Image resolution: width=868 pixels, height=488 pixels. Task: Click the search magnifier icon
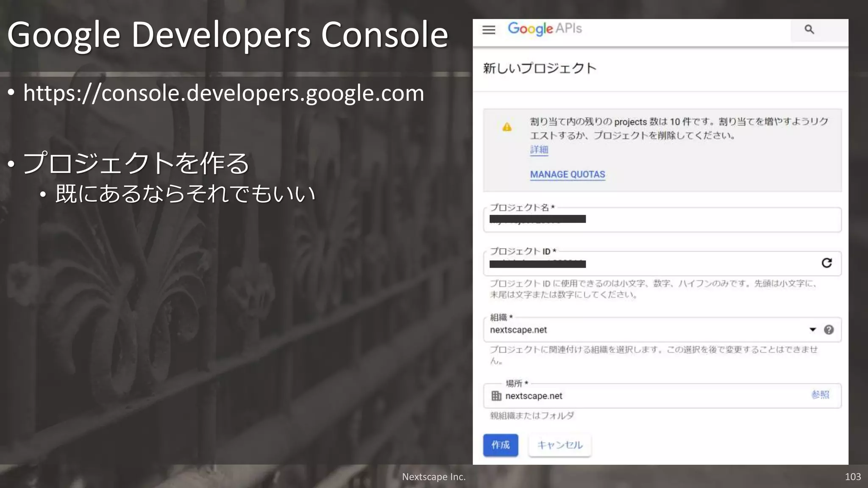[x=809, y=30]
